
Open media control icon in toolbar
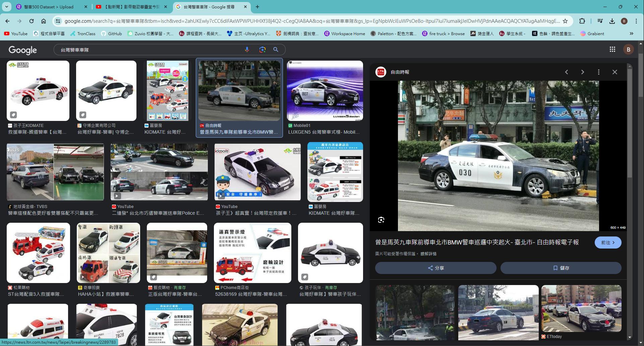(600, 21)
